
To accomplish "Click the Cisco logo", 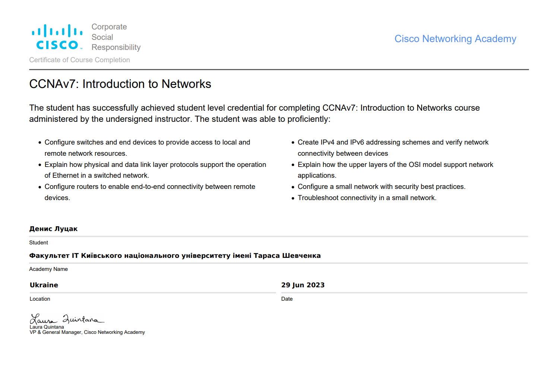I will click(57, 37).
